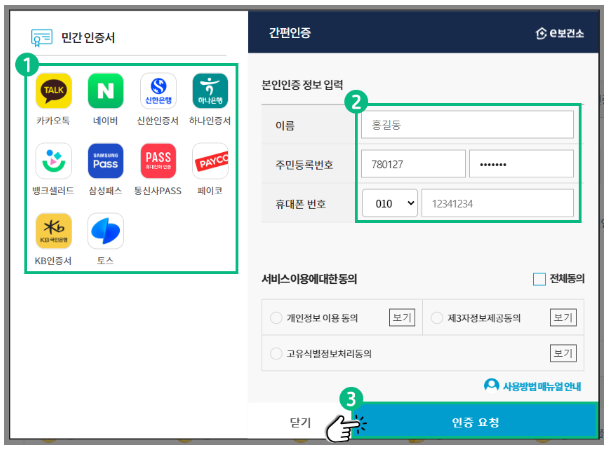Select the KakaoTalk (카카오톡) certificate icon
This screenshot has height=450, width=606.
pos(54,91)
